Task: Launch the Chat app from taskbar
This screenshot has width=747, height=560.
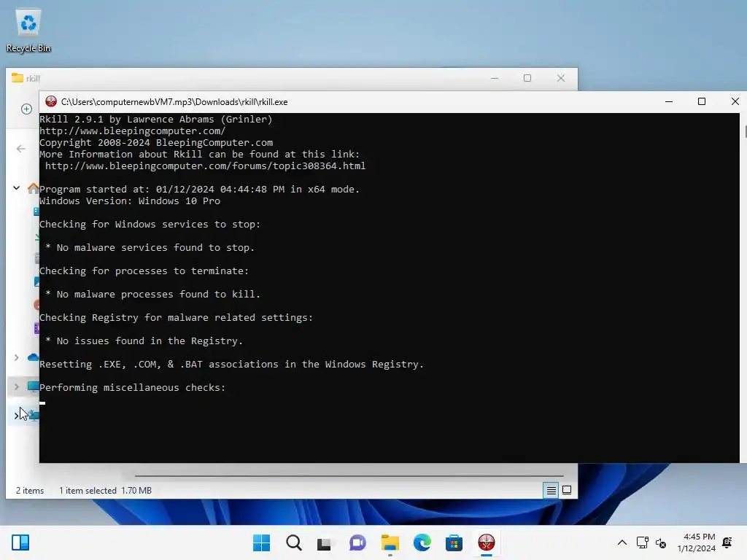Action: point(357,542)
